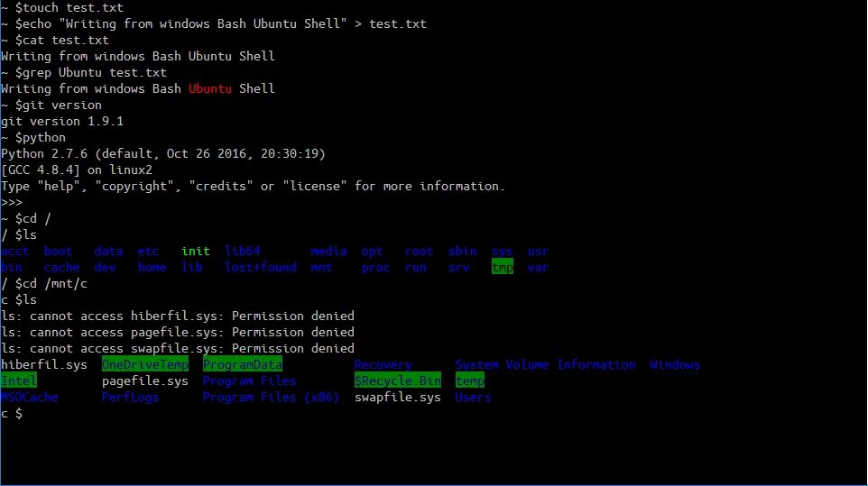Click the 'git version 1.9.1' output line
Viewport: 868px width, 486px height.
click(62, 121)
